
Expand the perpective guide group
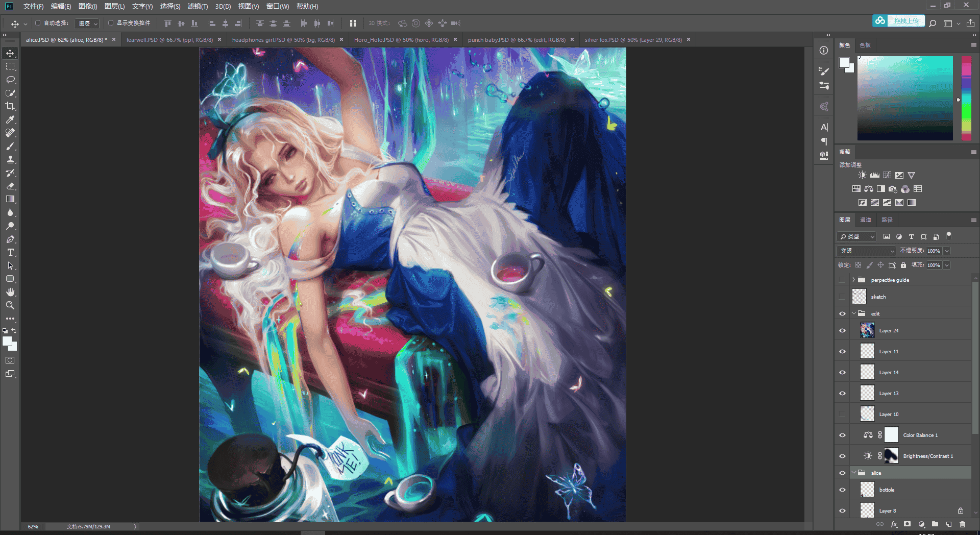point(853,280)
